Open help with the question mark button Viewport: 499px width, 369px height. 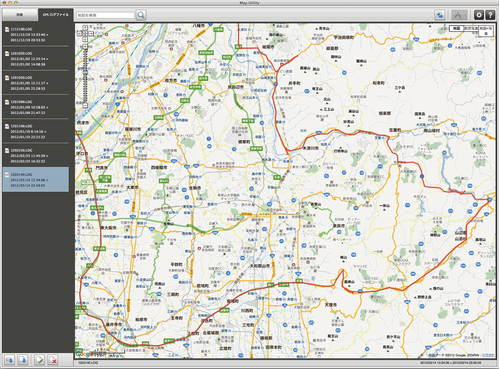(490, 15)
